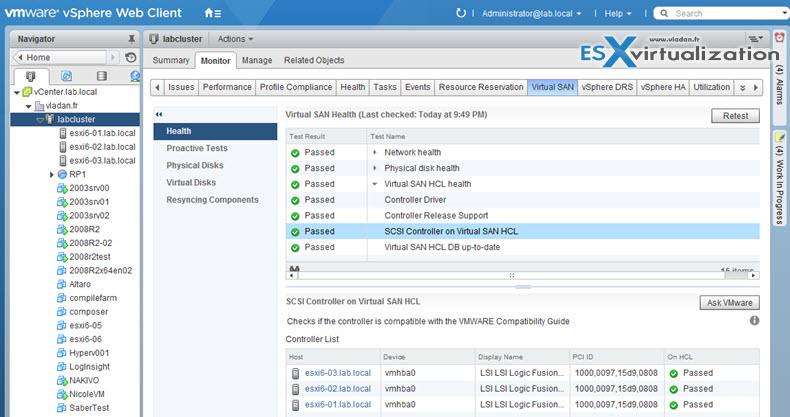Expand the Physical disk health test row
The image size is (790, 417).
(374, 168)
